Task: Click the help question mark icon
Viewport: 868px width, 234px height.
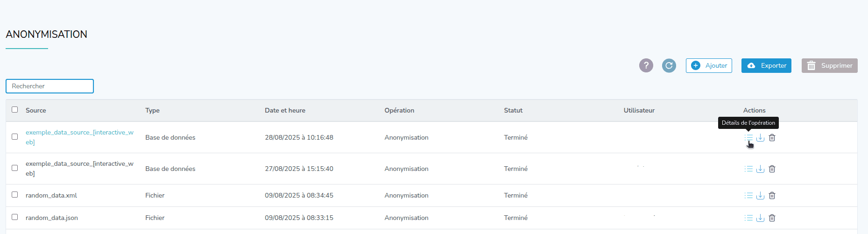Action: point(646,66)
